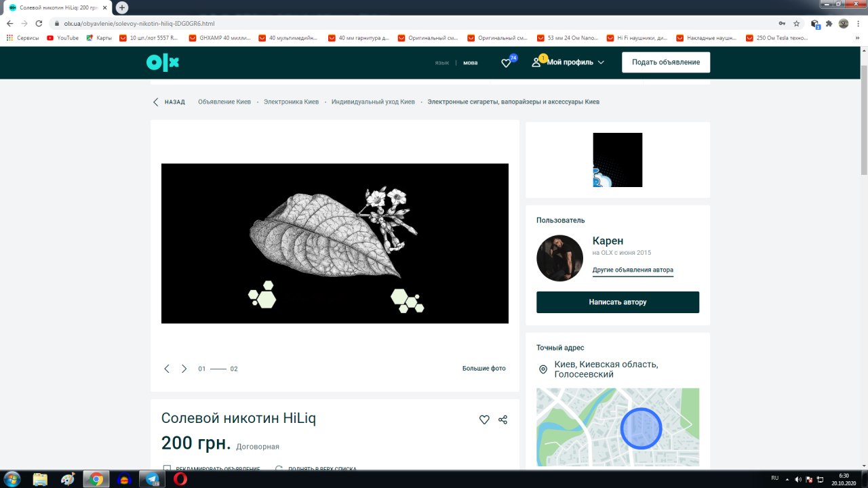The height and width of the screenshot is (488, 868).
Task: Open a new tab with the plus button
Action: 122,7
